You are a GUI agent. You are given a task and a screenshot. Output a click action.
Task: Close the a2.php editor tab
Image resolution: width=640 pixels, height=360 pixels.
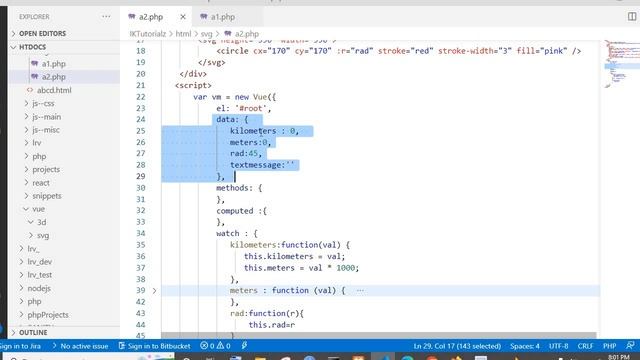183,17
